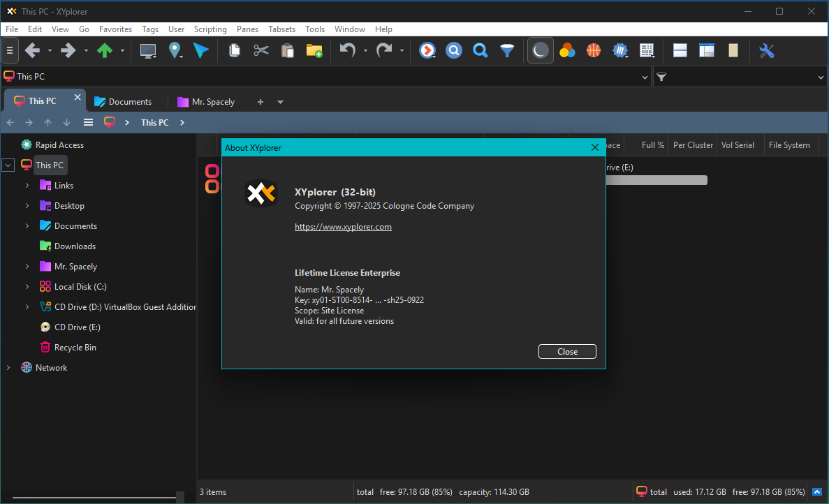Create a new folder with the folder-plus icon
Screen dimensions: 829x504
(314, 51)
